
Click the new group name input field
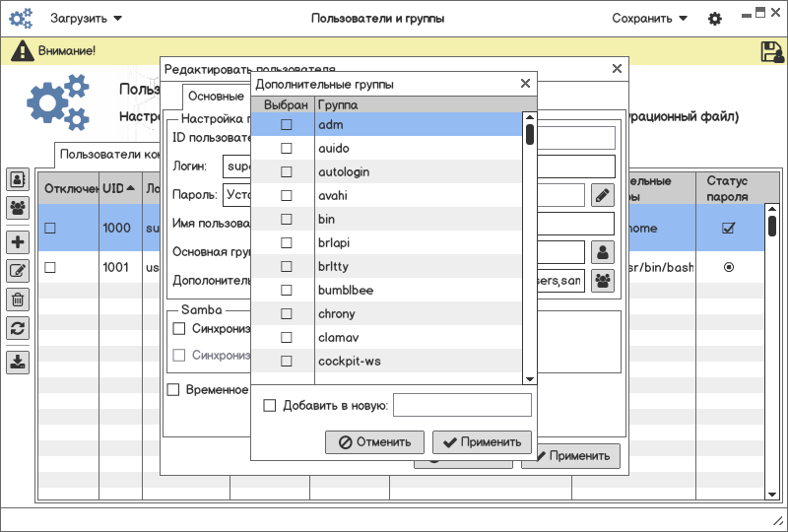(x=462, y=405)
